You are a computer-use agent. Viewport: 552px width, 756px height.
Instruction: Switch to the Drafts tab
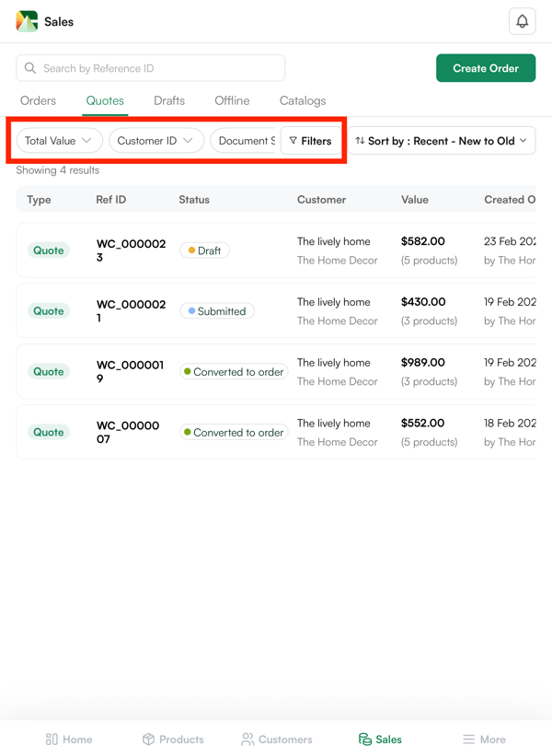pyautogui.click(x=169, y=100)
